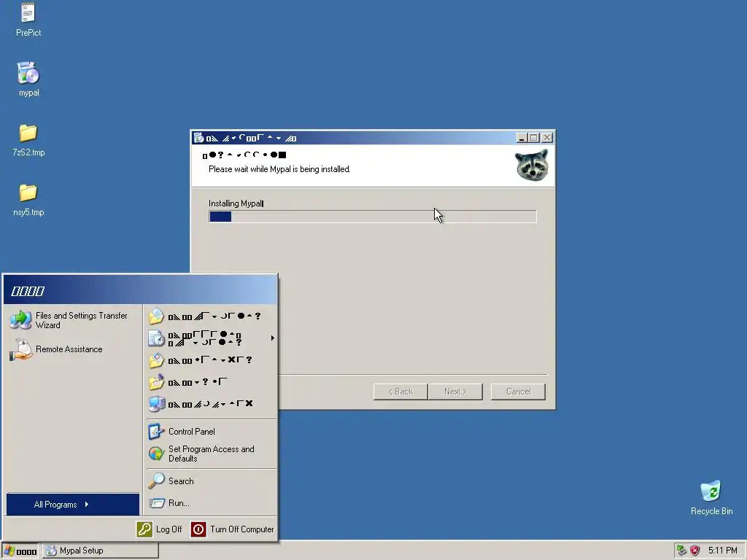Expand the All Programs submenu
This screenshot has height=560, width=747.
73,505
